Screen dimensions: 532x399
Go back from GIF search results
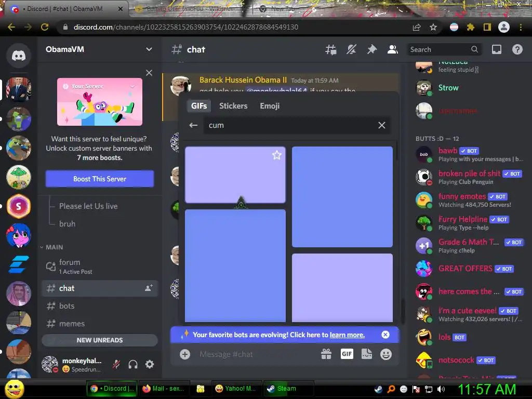point(193,125)
